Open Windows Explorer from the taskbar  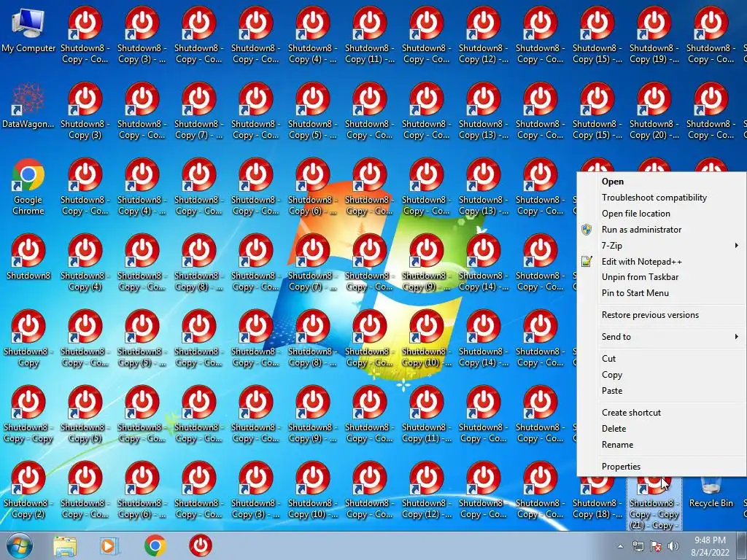(65, 545)
